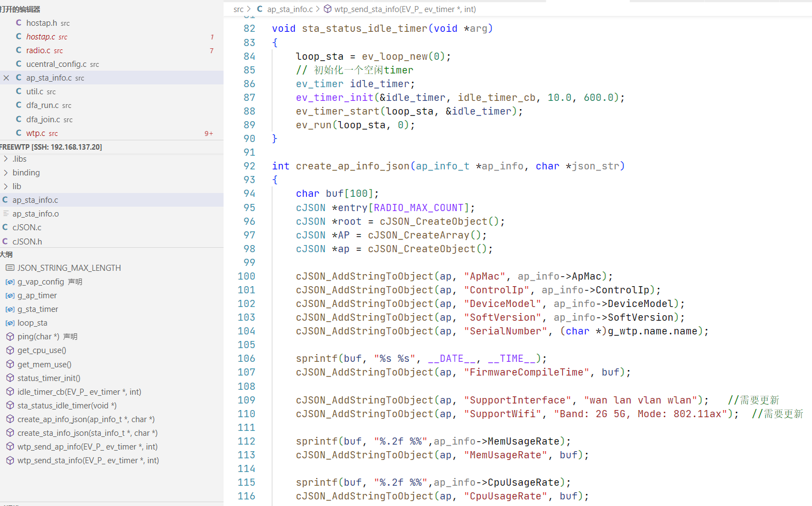The width and height of the screenshot is (812, 506).
Task: Open ucentral_config.c editor entry
Action: [112, 64]
